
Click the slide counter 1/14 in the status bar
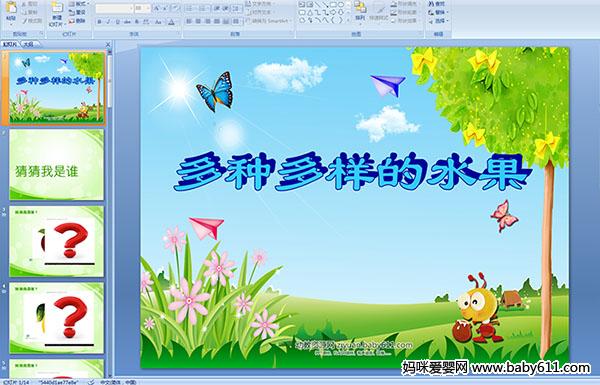pyautogui.click(x=15, y=382)
